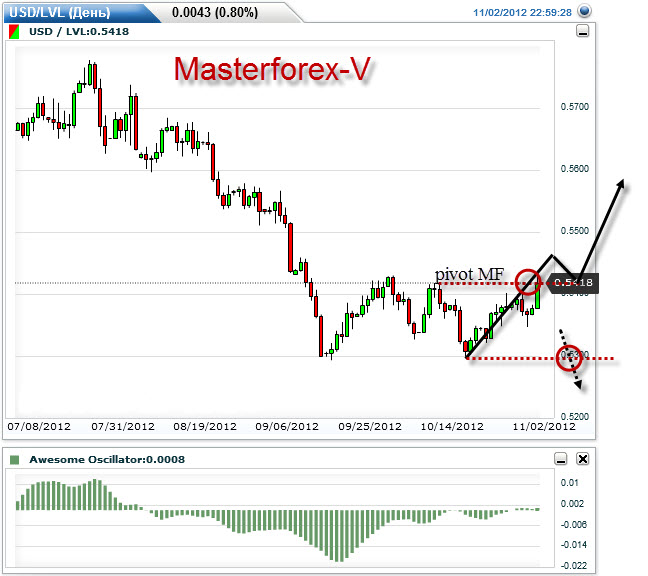Click the green Awesome Oscillator legend swatch
This screenshot has width=648, height=576.
[14, 460]
